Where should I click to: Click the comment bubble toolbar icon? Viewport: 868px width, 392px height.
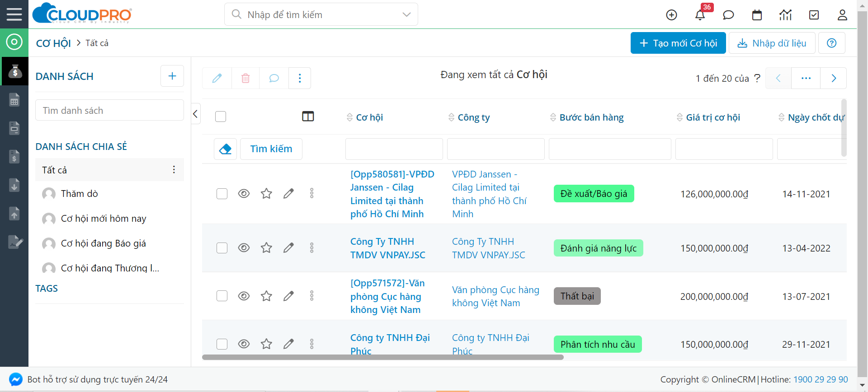pos(274,78)
